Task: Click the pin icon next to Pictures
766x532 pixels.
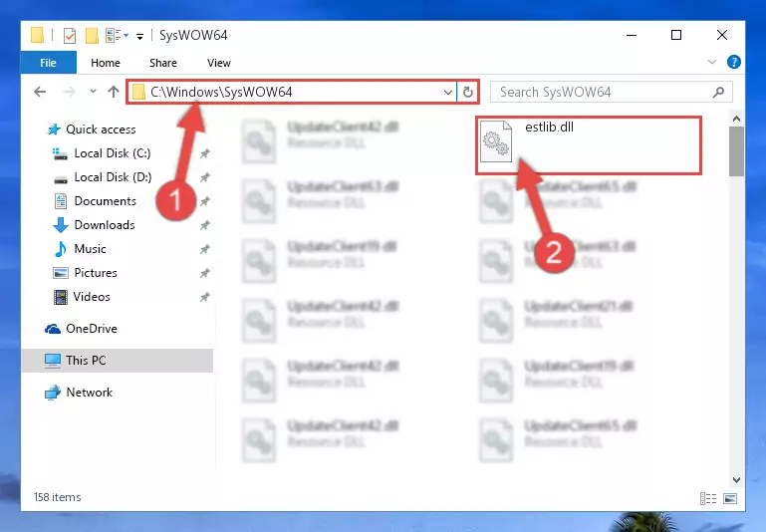Action: tap(204, 273)
